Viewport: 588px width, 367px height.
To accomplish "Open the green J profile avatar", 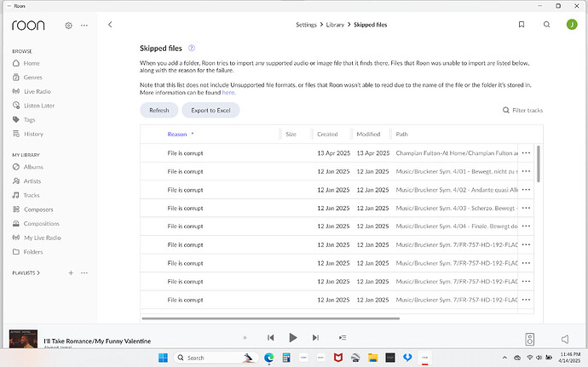I will (x=572, y=25).
